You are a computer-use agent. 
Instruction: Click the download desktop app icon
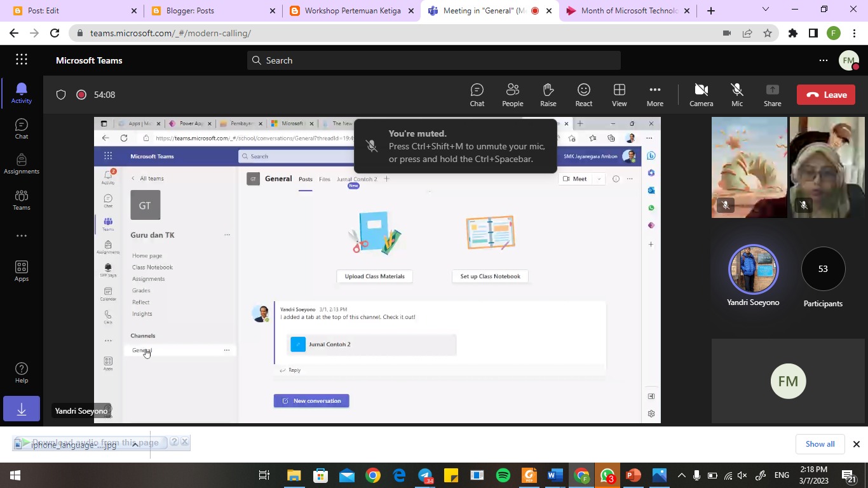[x=22, y=410]
